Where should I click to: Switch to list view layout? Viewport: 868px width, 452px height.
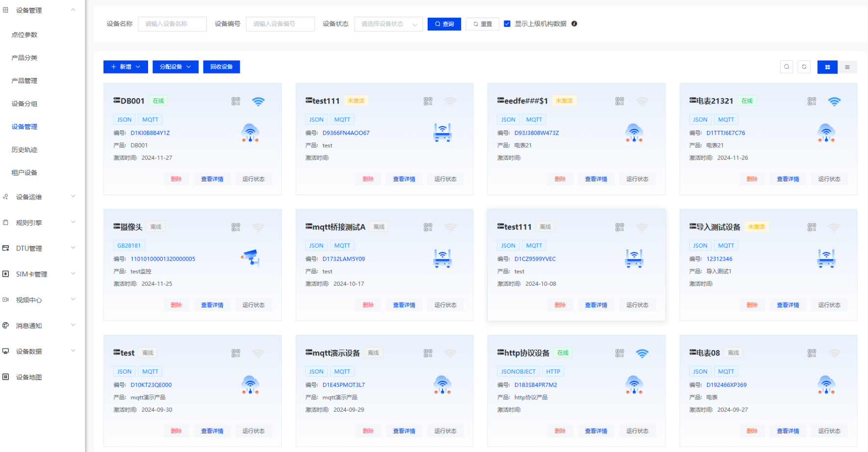[847, 67]
